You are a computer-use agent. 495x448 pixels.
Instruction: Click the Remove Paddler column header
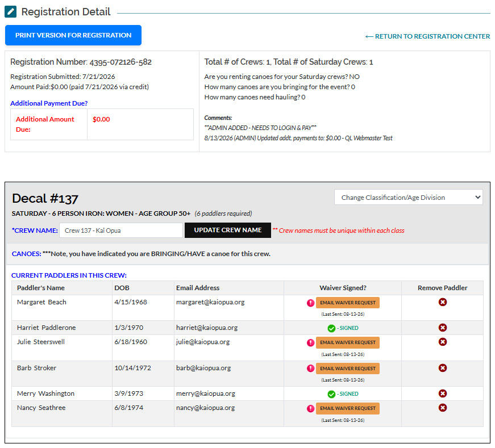click(x=442, y=288)
